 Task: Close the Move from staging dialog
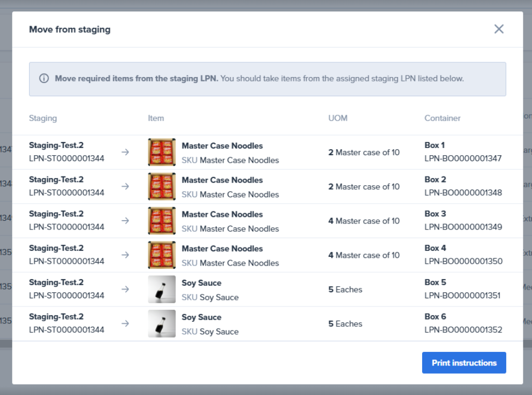499,29
